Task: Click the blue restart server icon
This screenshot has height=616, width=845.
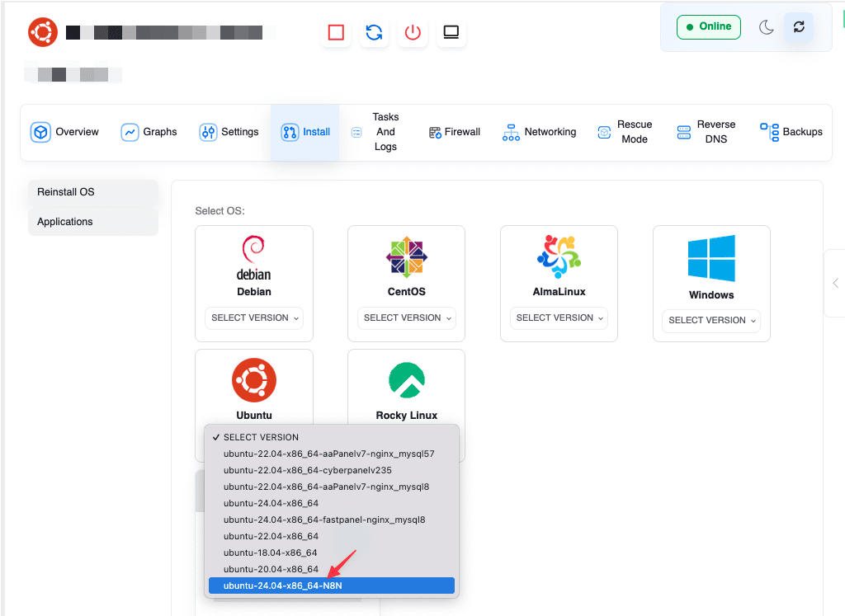Action: 374,32
